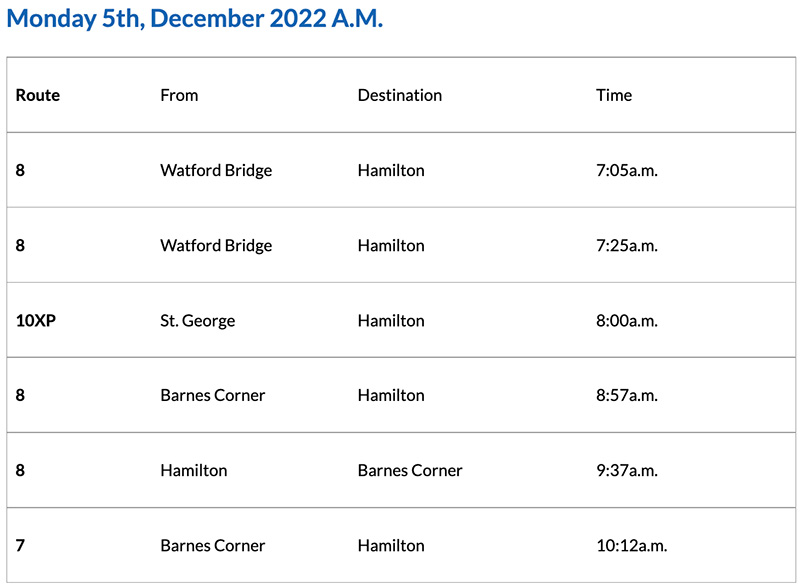Click the 7:25a.m. departure time
The width and height of the screenshot is (800, 586).
coord(626,245)
